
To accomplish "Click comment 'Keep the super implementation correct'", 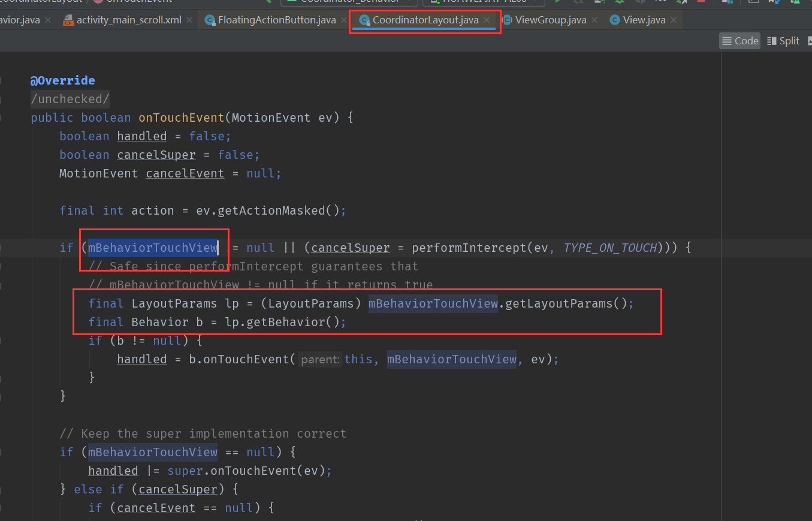I will coord(203,433).
